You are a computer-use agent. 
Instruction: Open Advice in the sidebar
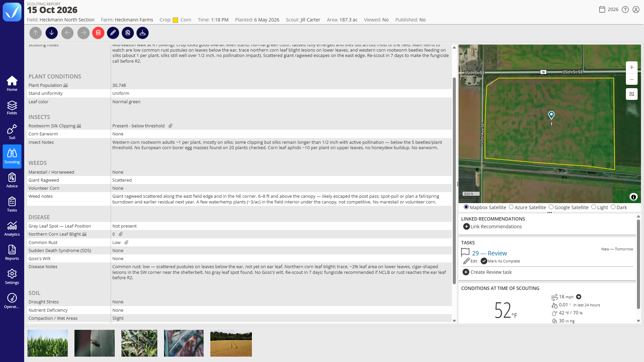[x=12, y=180]
